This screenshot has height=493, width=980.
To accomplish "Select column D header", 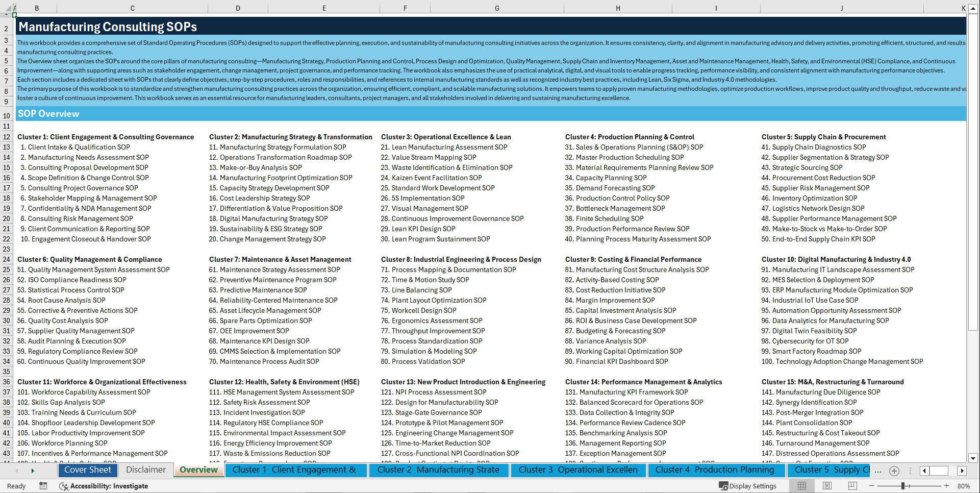I will (238, 8).
